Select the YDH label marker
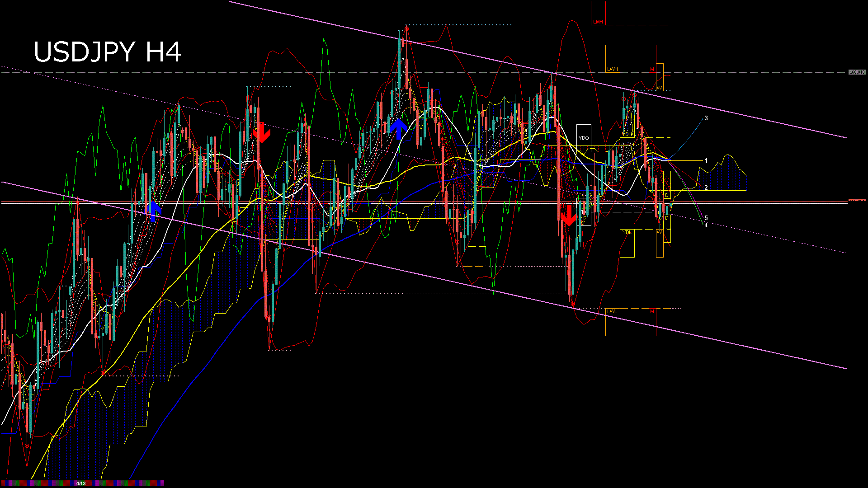Screen dimensions: 868x488 627,134
